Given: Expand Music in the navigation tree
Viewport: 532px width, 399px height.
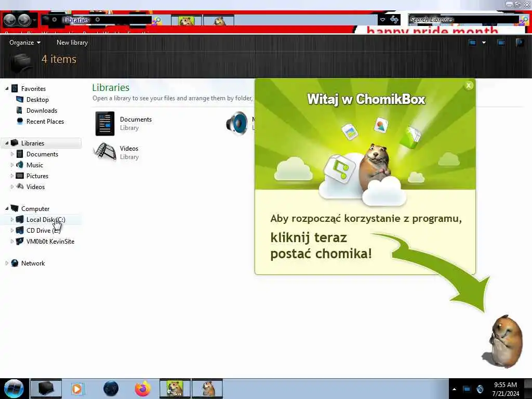Looking at the screenshot, I should 12,165.
